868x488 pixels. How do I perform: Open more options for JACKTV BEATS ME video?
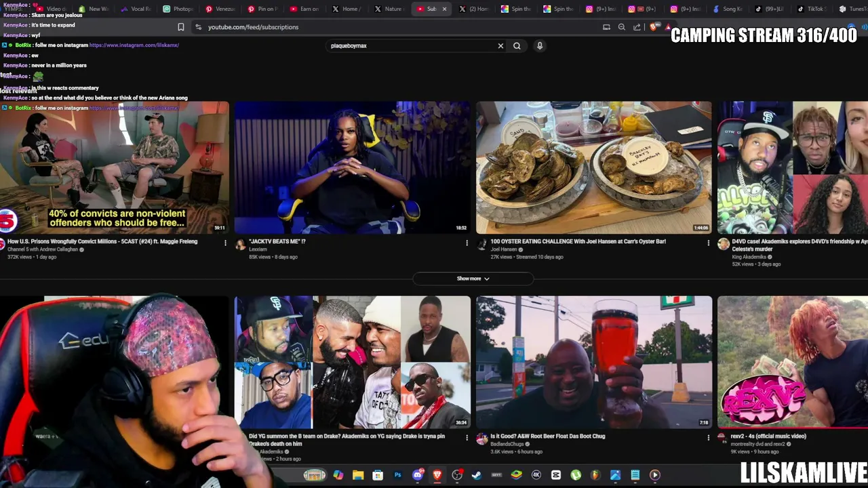tap(467, 243)
